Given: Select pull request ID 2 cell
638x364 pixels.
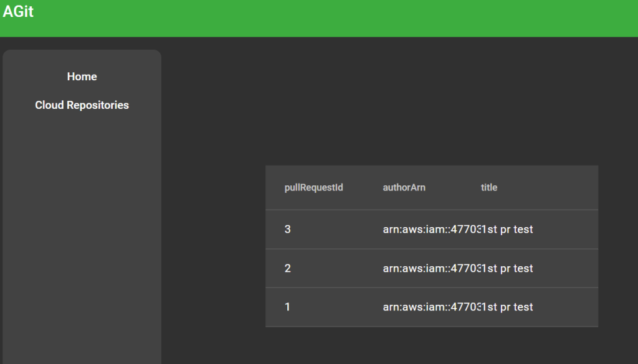Looking at the screenshot, I should [x=288, y=268].
